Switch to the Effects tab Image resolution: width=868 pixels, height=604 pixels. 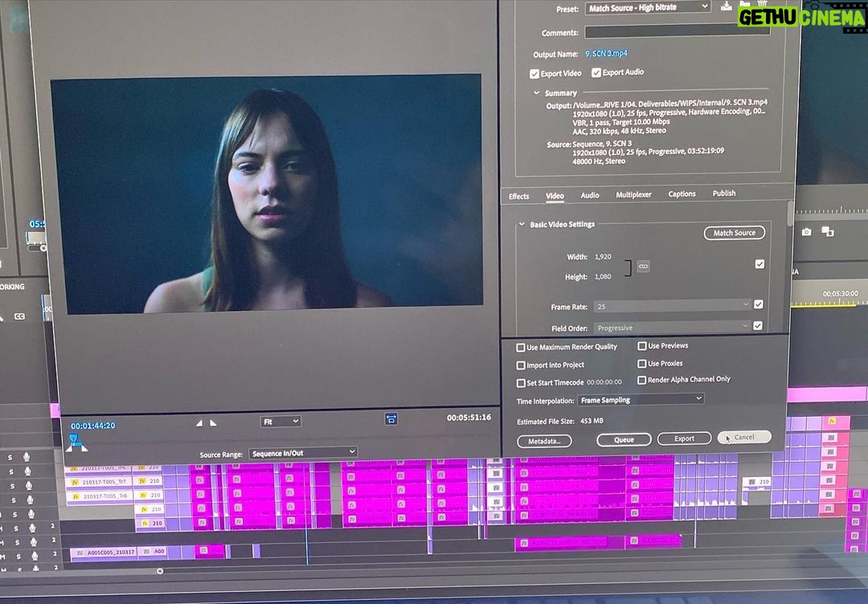pyautogui.click(x=518, y=196)
